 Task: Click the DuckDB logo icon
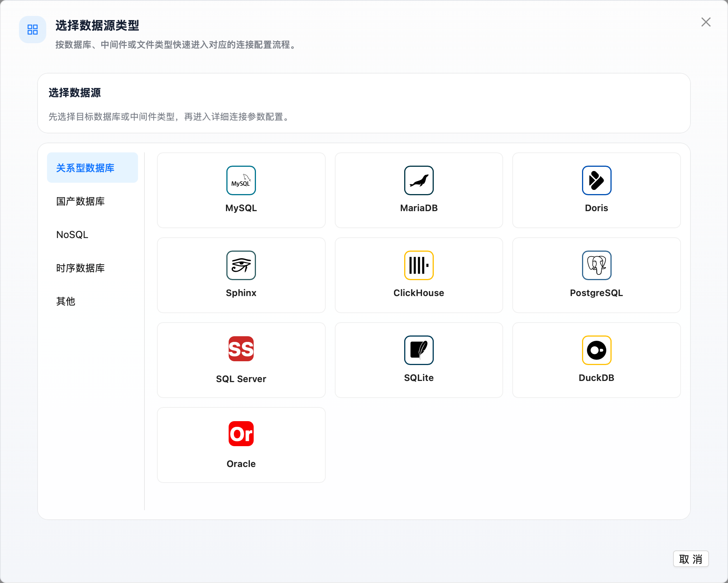click(x=596, y=350)
